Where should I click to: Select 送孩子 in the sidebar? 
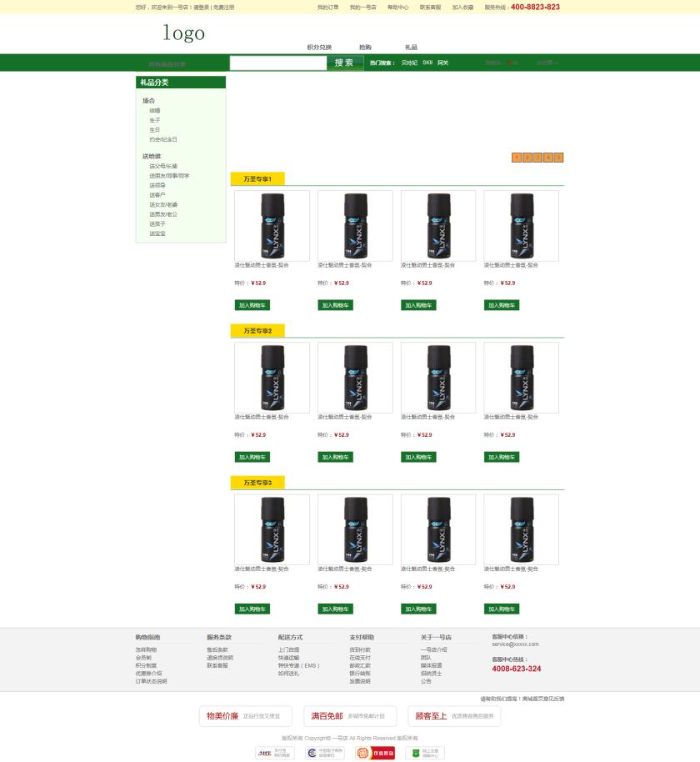pos(157,224)
